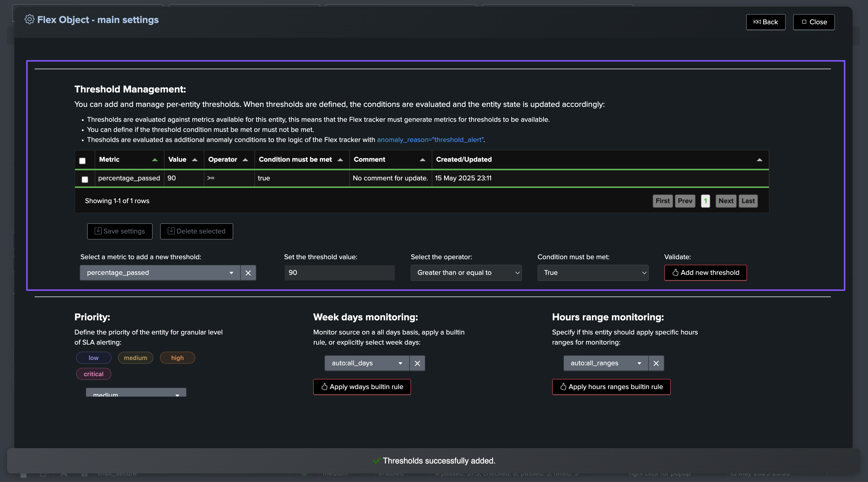
Task: Sort table by Metric column arrow
Action: [155, 160]
